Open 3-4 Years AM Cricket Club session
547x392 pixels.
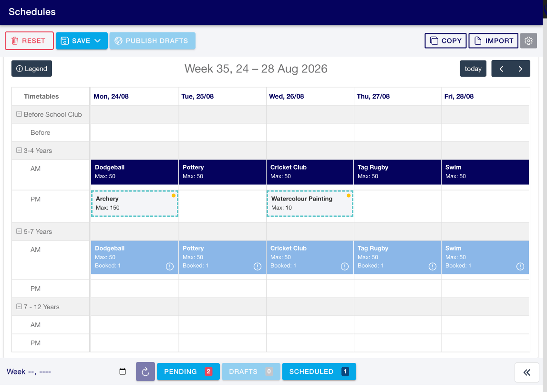tap(310, 172)
